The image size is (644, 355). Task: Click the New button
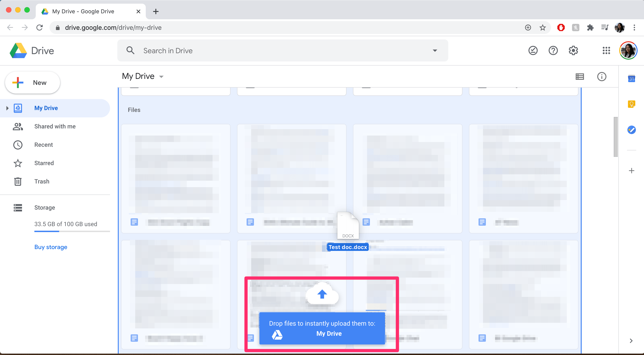point(33,83)
